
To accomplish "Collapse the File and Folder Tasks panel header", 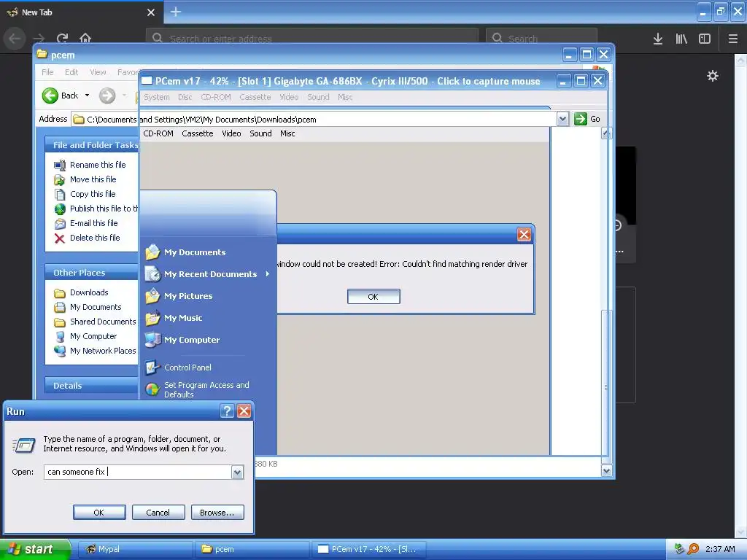I will point(91,145).
